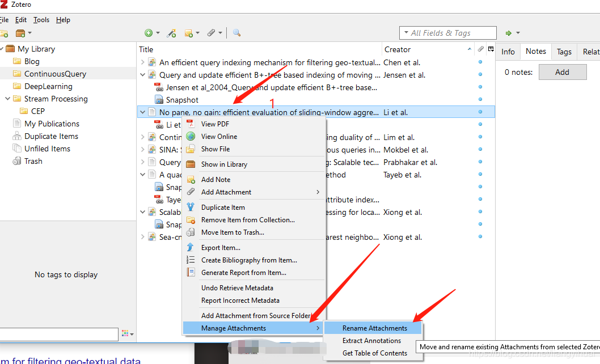Choose Add Note from context menu
This screenshot has height=364, width=600.
tap(253, 180)
